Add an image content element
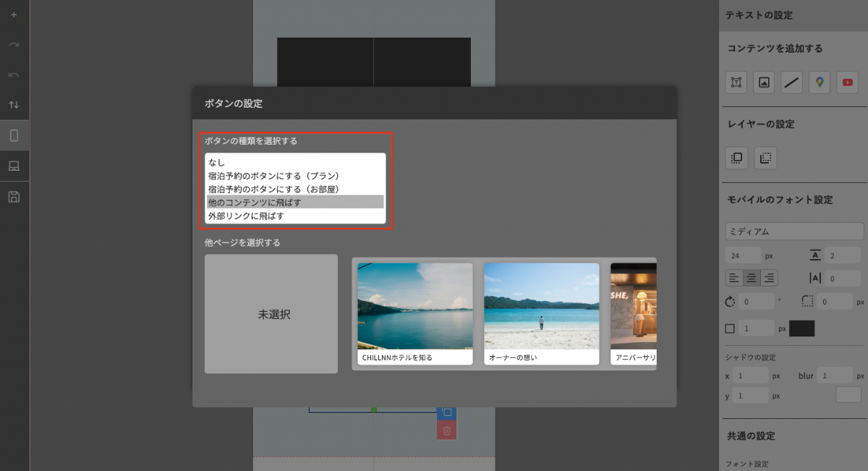The image size is (868, 471). [763, 82]
